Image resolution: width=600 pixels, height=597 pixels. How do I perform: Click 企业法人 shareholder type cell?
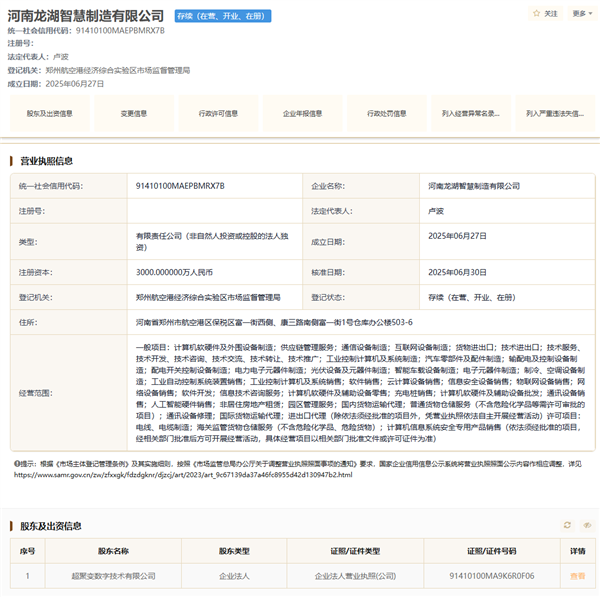tap(234, 576)
